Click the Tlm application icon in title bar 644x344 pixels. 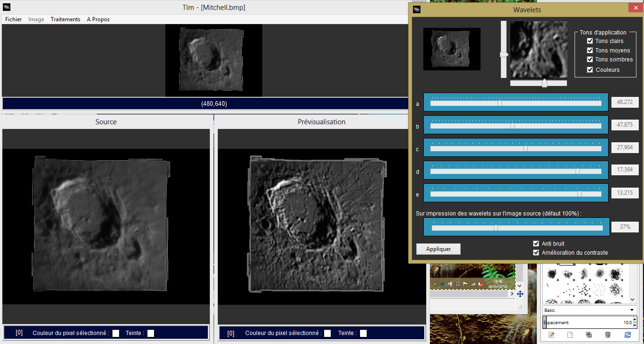tap(6, 8)
